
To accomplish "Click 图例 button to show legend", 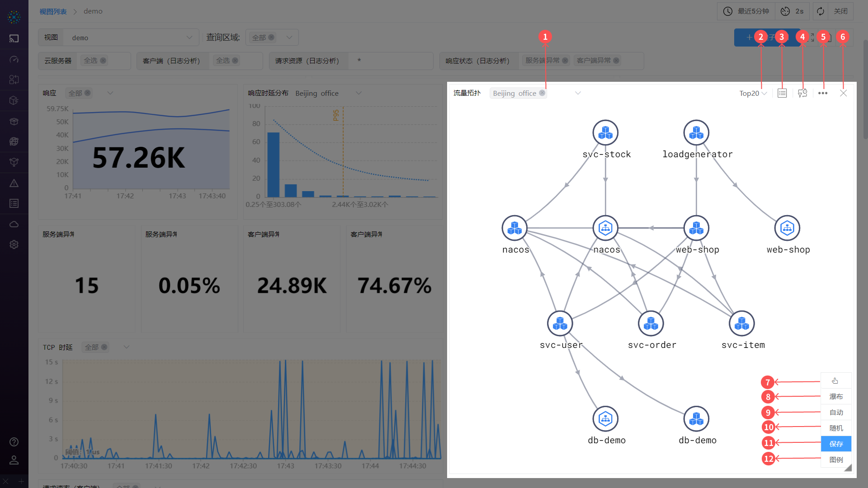I will tap(834, 458).
